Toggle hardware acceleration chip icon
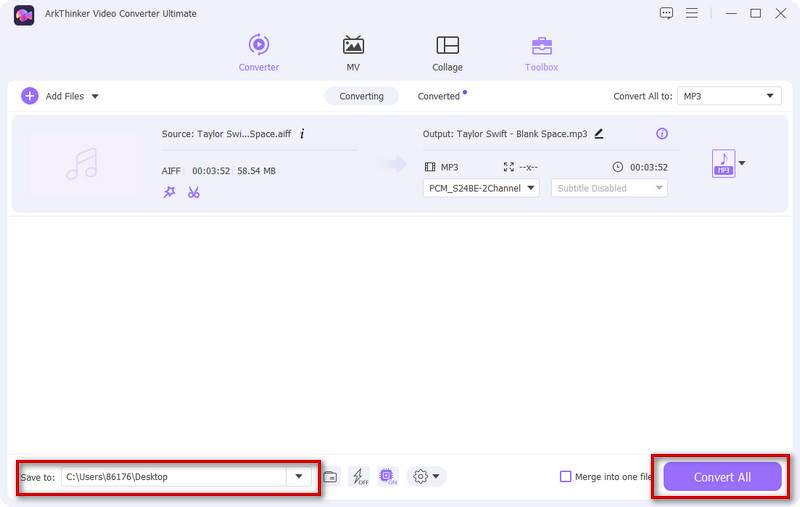Viewport: 800px width, 507px height. tap(388, 476)
